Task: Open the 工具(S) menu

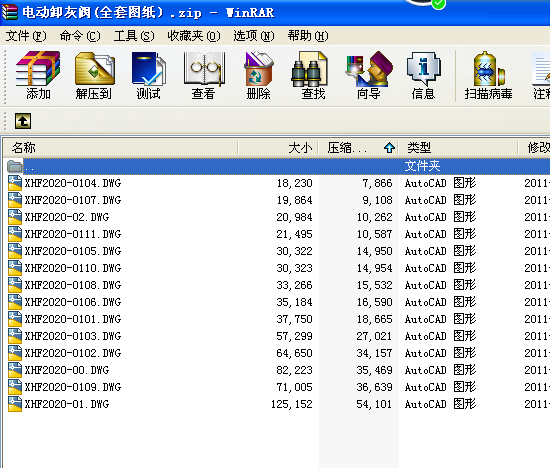Action: 134,36
